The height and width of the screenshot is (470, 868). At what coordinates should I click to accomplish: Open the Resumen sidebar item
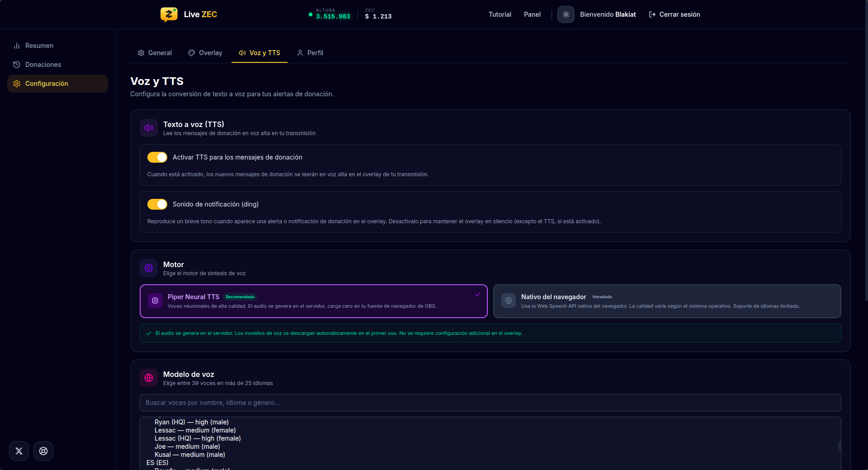57,46
